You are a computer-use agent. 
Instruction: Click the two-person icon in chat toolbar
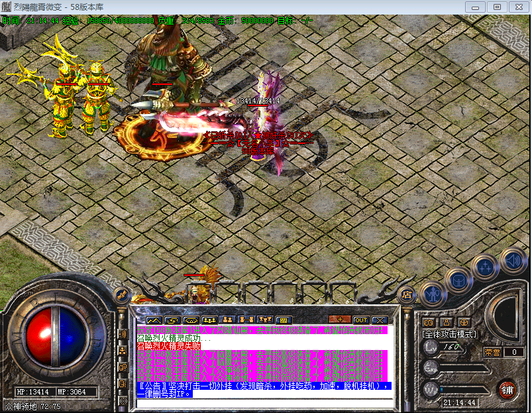click(228, 320)
